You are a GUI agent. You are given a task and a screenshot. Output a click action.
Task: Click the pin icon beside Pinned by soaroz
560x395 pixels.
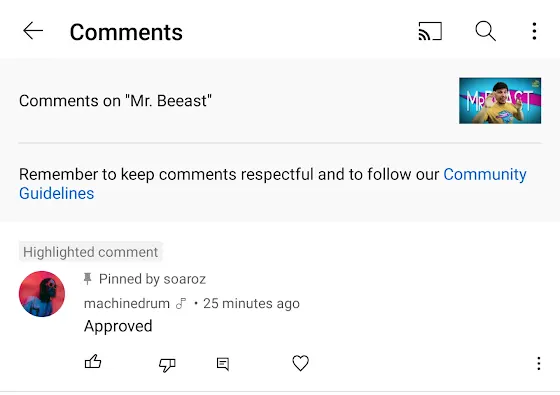coord(88,279)
